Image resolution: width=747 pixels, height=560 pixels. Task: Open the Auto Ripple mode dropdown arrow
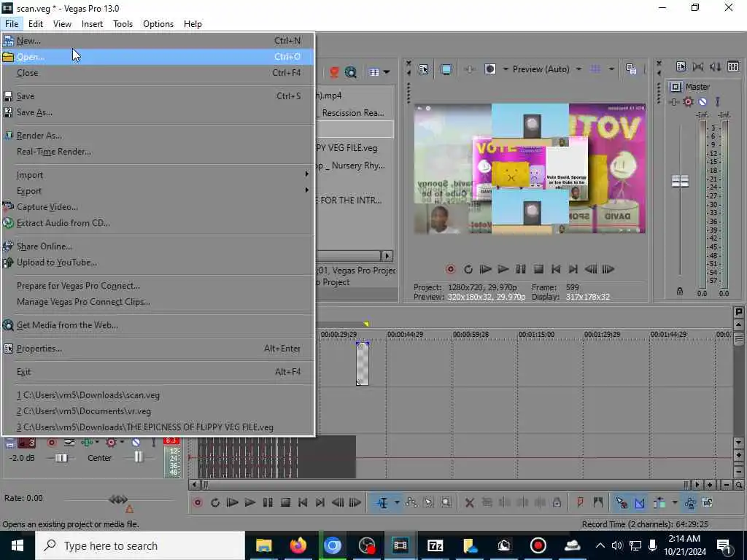pos(674,502)
